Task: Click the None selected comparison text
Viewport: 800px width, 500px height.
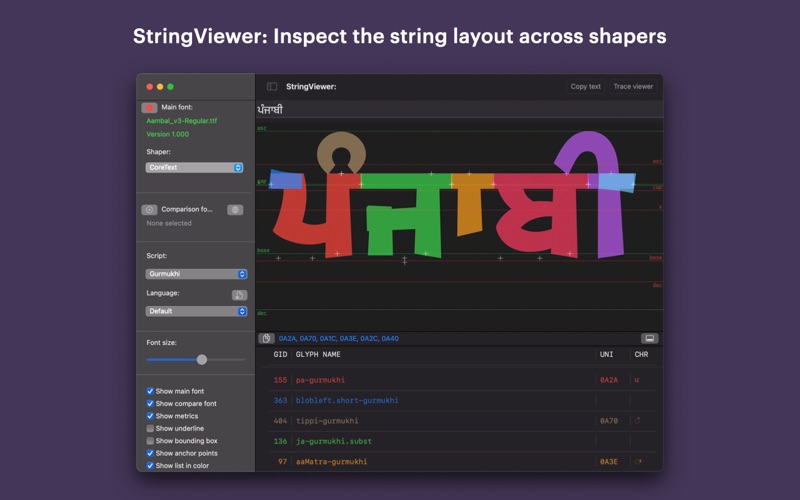Action: (x=169, y=223)
